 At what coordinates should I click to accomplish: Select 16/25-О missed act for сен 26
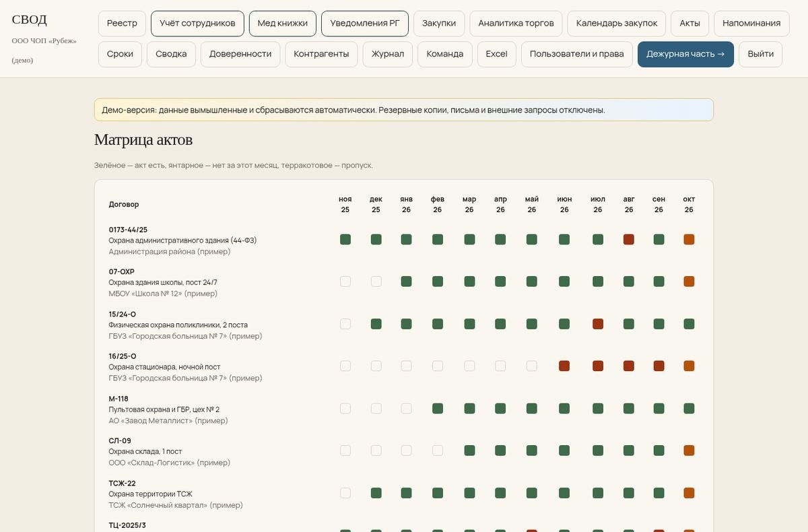click(659, 366)
